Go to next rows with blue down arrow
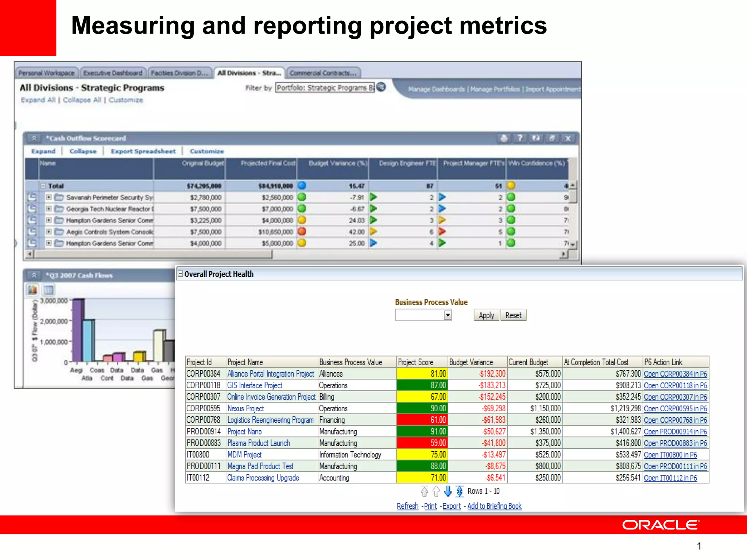The width and height of the screenshot is (747, 560). point(448,491)
